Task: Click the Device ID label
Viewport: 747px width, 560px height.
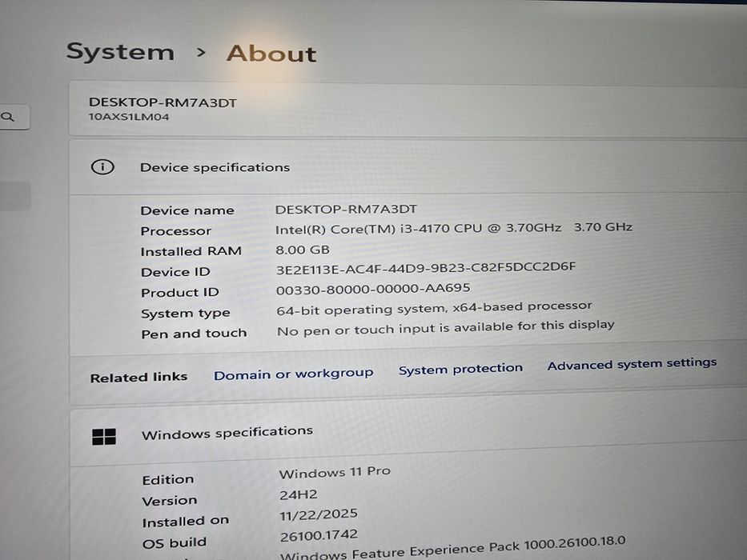Action: pyautogui.click(x=175, y=272)
